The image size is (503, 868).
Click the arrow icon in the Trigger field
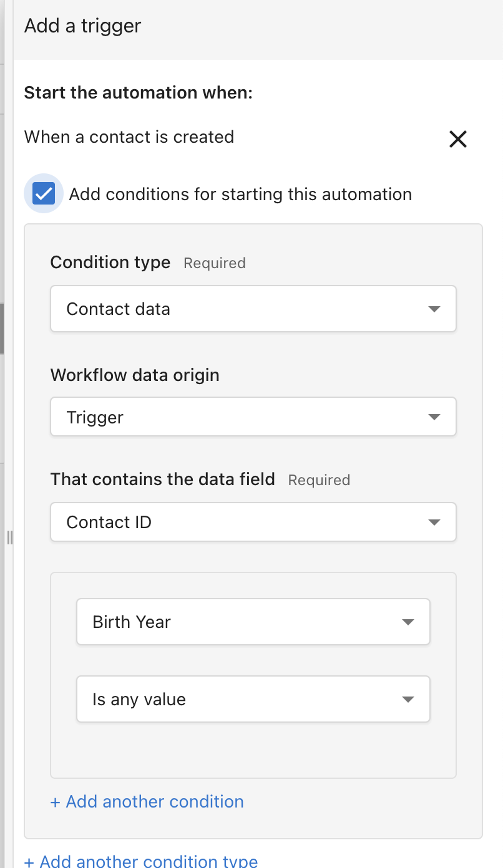coord(434,417)
